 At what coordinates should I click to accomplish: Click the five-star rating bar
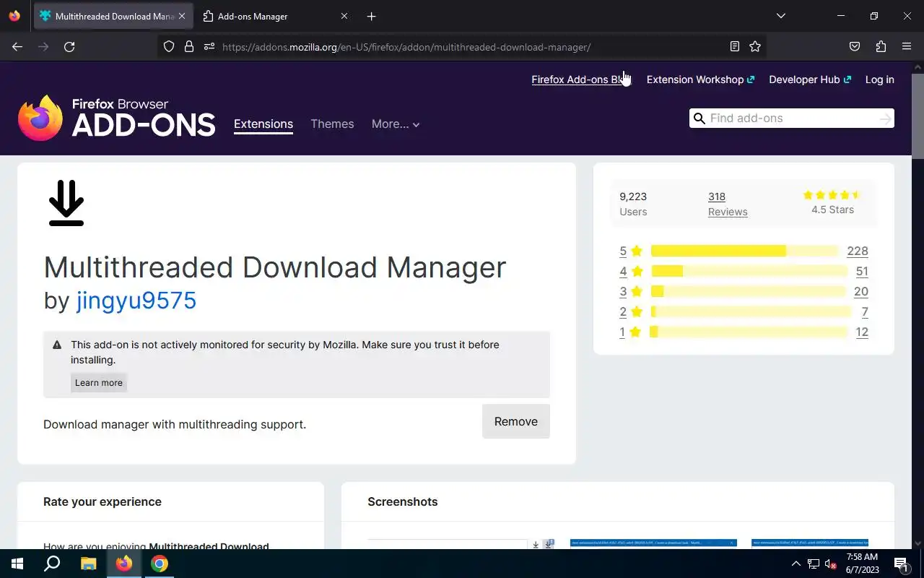(746, 251)
